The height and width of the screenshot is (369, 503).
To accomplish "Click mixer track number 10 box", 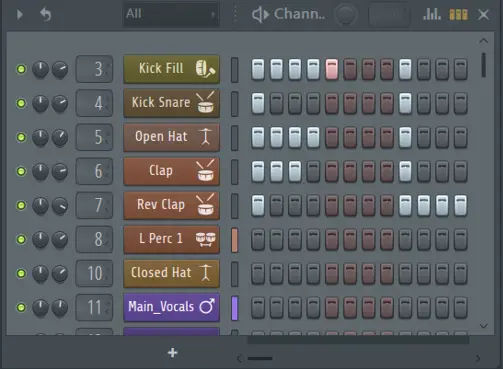I will pyautogui.click(x=94, y=273).
